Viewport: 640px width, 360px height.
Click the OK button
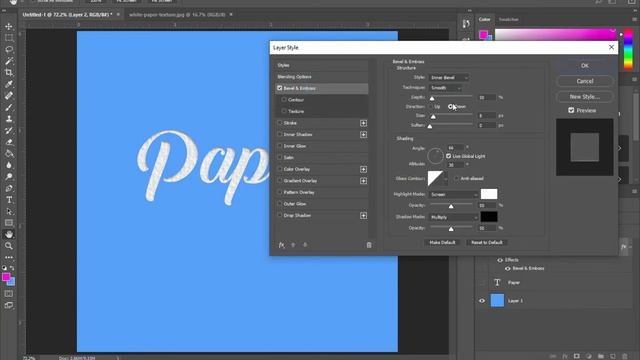pos(585,66)
